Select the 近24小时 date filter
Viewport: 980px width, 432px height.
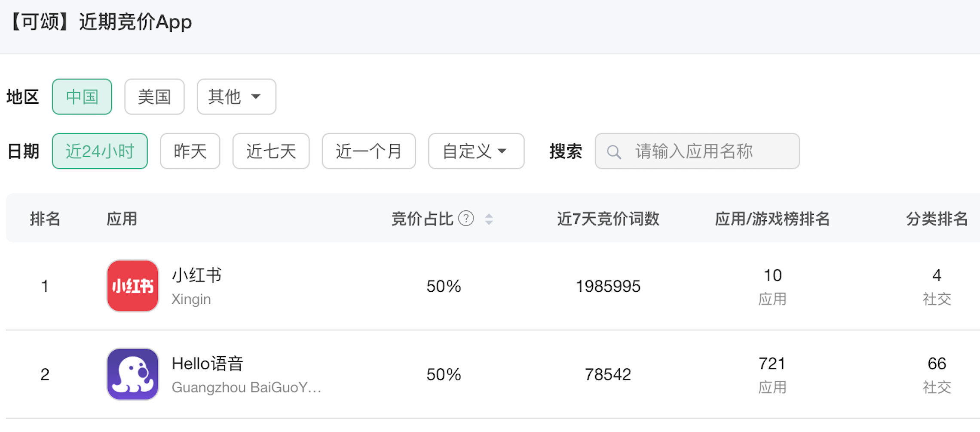100,151
